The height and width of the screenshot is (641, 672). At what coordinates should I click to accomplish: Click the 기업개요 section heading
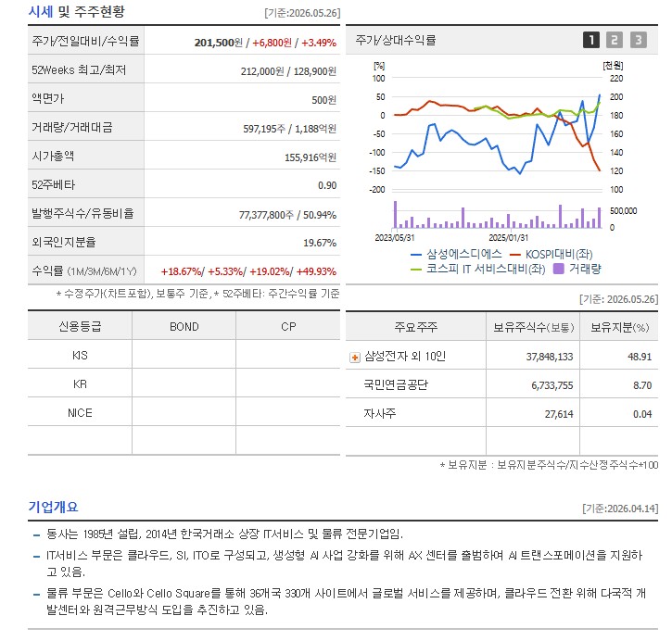(53, 507)
